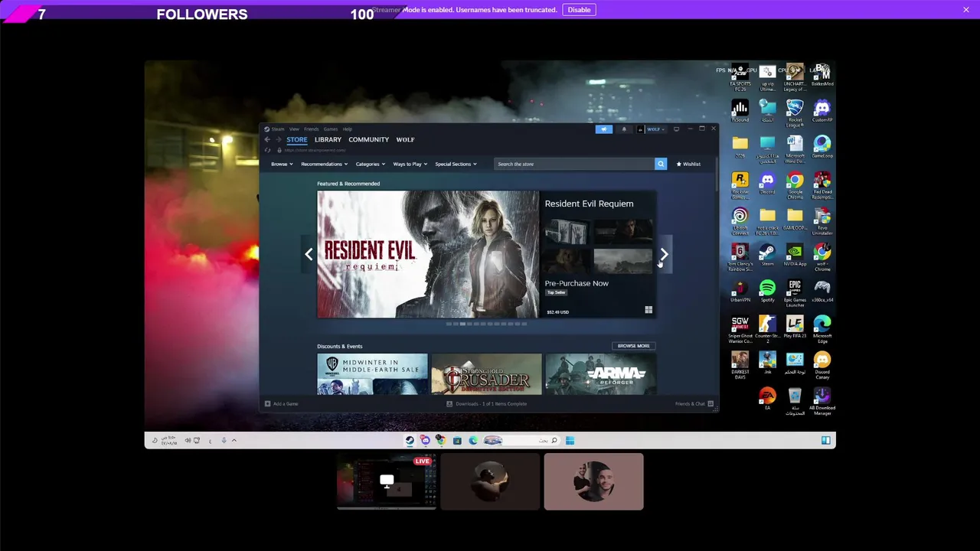Open the Steam desktop shortcut

tap(767, 256)
